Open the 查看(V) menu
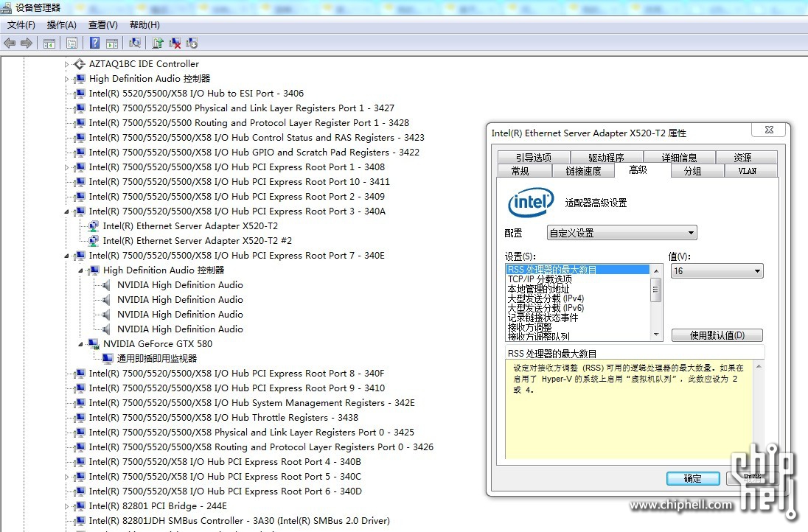 102,24
